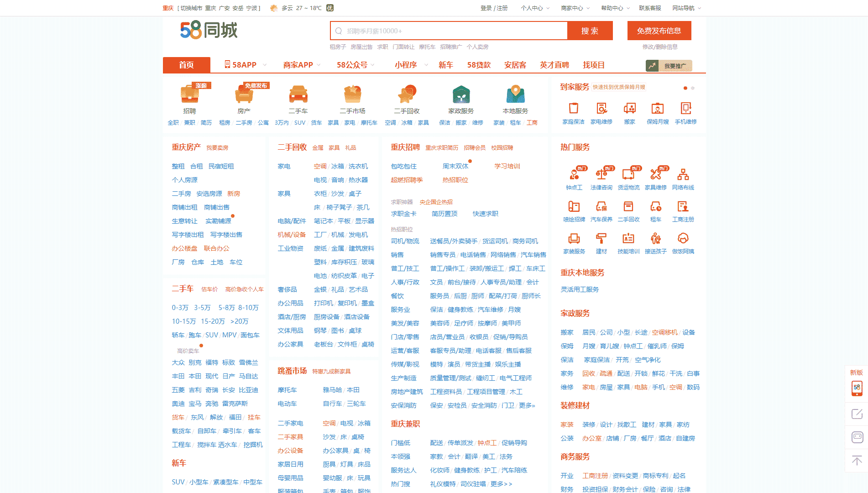Click the 58同城 logo
Viewport: 868px width, 493px height.
pos(209,30)
